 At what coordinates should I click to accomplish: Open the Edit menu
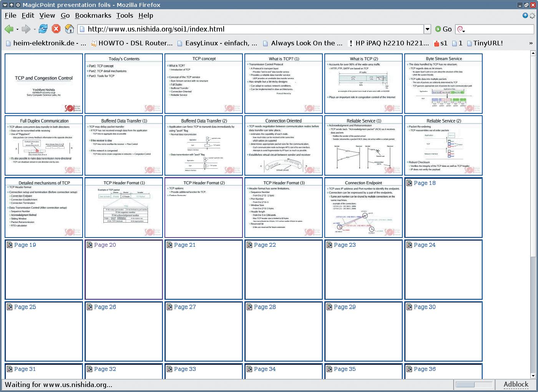click(28, 15)
